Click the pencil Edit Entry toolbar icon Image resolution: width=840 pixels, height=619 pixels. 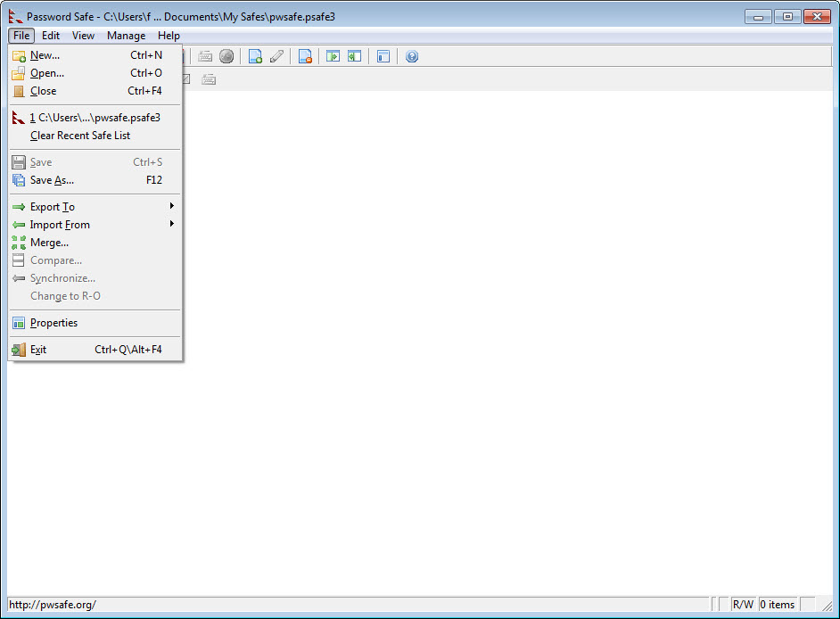point(276,56)
